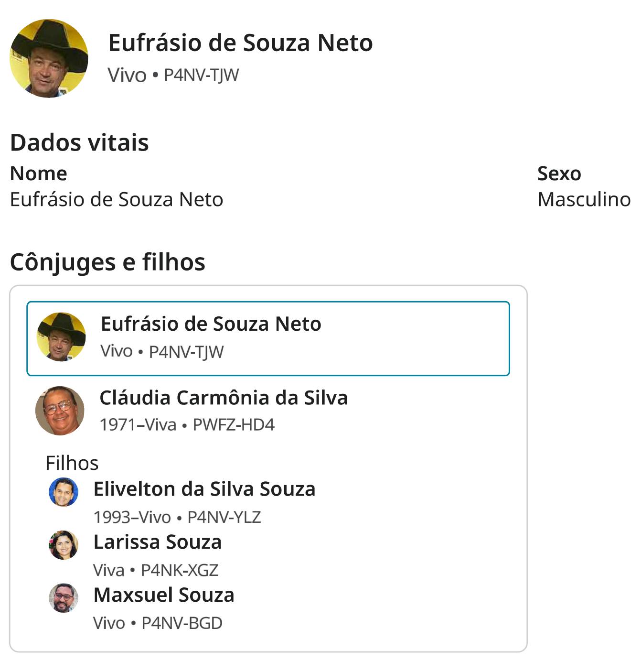The image size is (641, 672).
Task: Click the Sexo value Masculino
Action: 584,199
